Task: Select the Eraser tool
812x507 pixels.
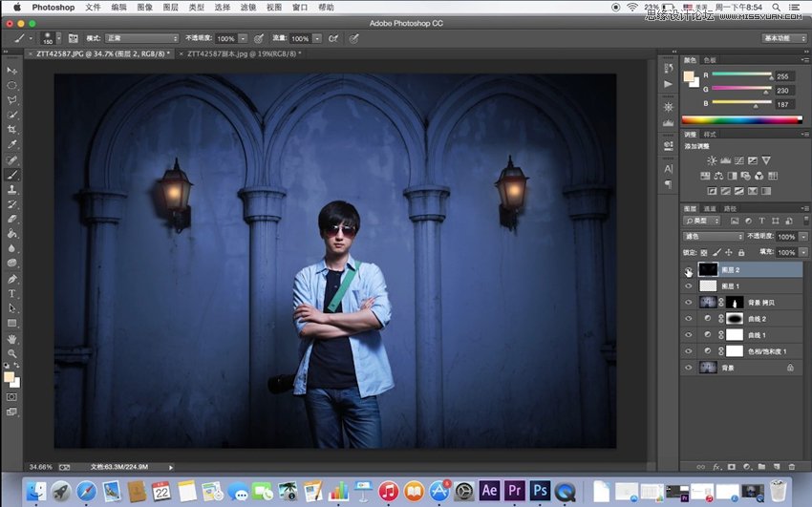Action: [11, 219]
